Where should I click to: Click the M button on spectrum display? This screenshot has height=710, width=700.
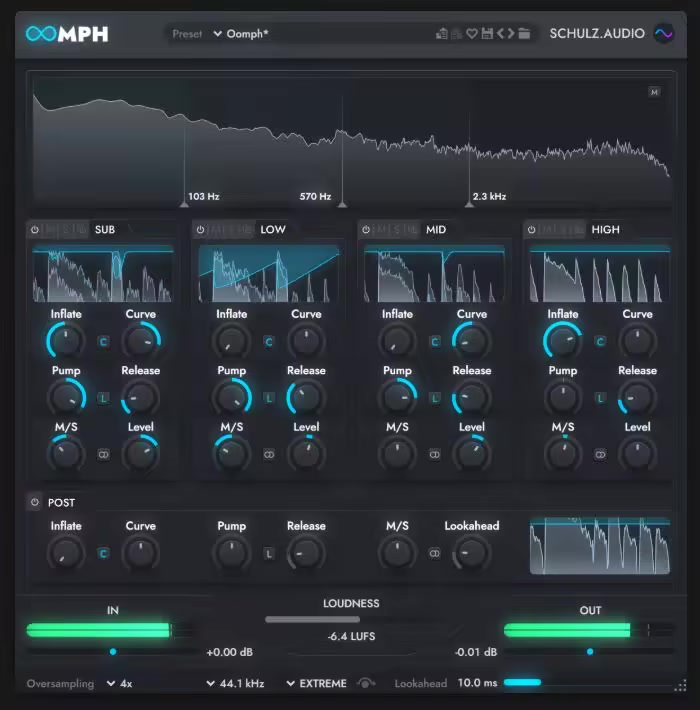pyautogui.click(x=654, y=92)
